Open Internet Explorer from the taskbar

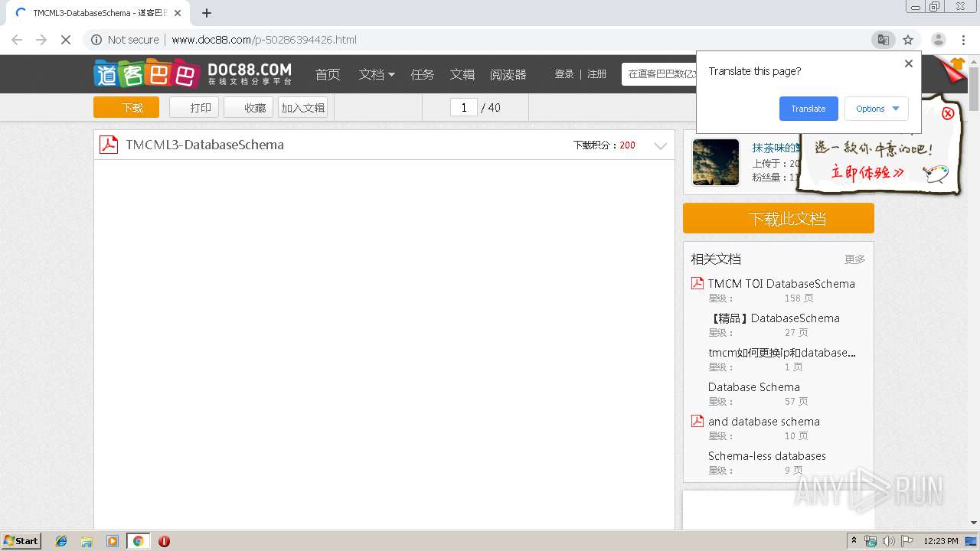[61, 541]
